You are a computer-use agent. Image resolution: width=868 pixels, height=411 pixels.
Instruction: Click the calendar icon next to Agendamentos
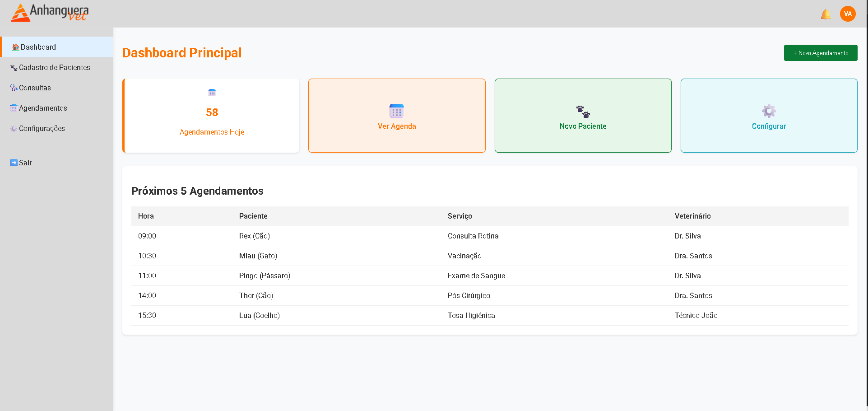point(13,108)
